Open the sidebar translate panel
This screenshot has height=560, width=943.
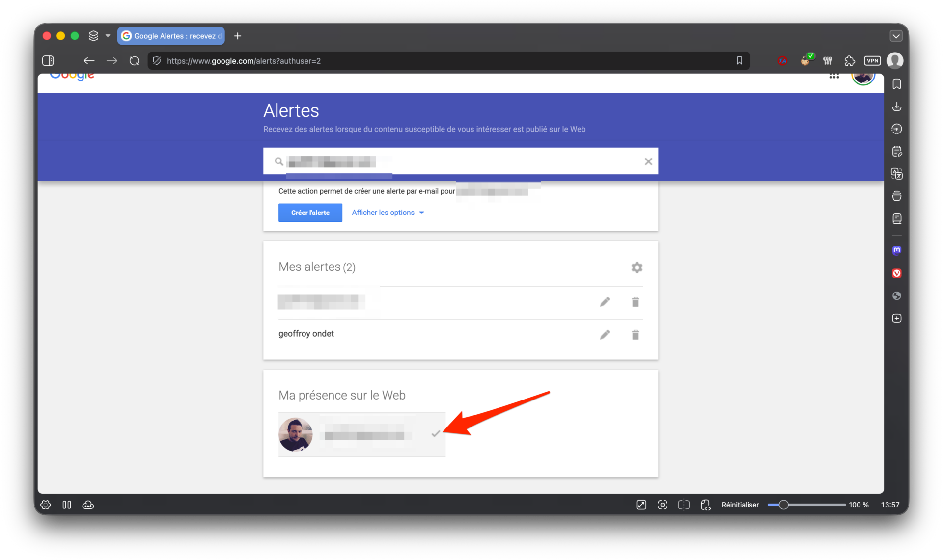897,174
